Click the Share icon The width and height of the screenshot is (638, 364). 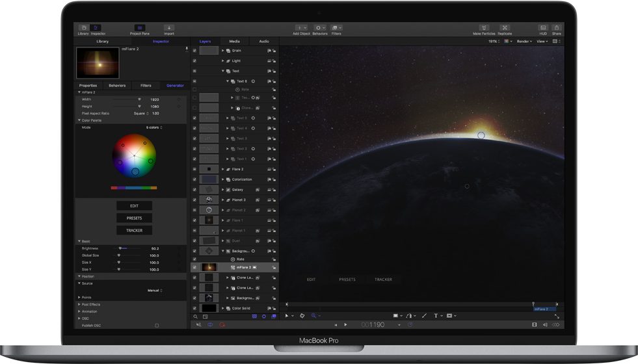coord(557,29)
